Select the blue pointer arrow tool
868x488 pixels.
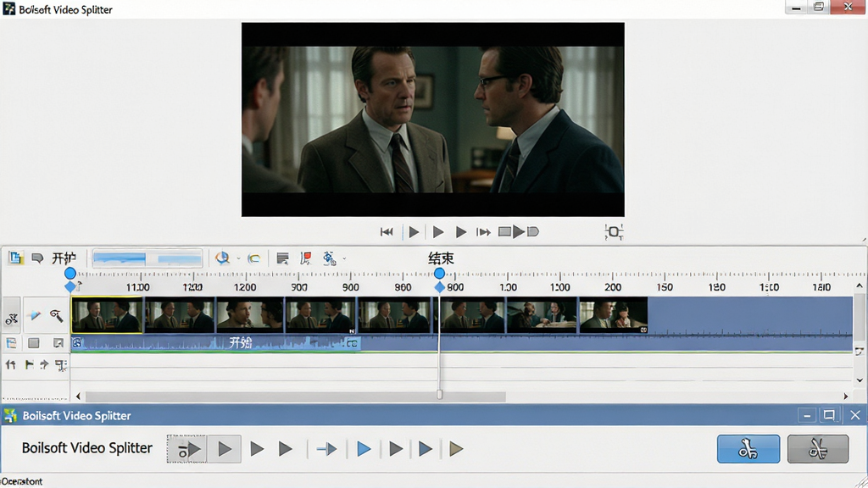(x=36, y=315)
